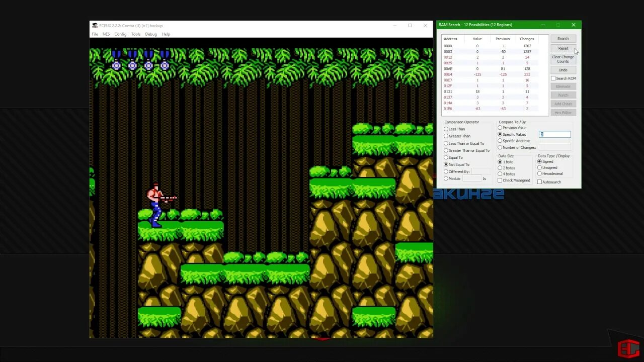Open the Debug menu

point(151,34)
